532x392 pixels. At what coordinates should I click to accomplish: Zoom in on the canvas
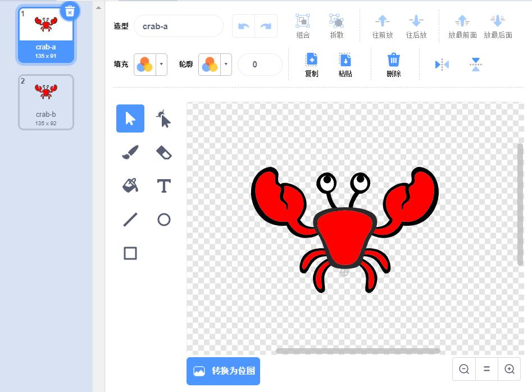click(x=510, y=369)
